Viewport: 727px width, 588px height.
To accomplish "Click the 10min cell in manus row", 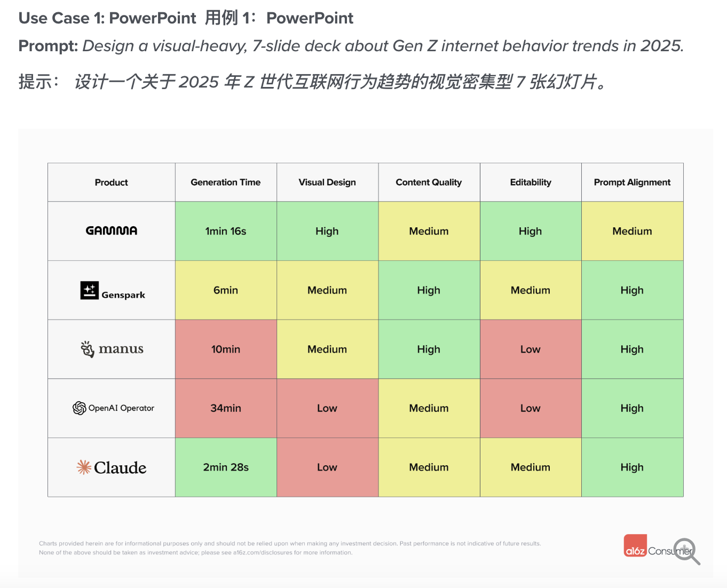I will click(226, 349).
